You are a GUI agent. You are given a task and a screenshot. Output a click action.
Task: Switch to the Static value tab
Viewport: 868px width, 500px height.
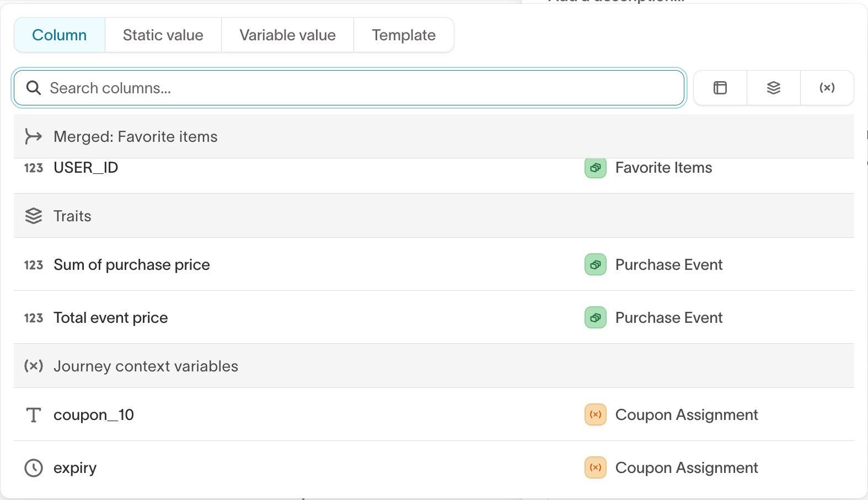163,35
